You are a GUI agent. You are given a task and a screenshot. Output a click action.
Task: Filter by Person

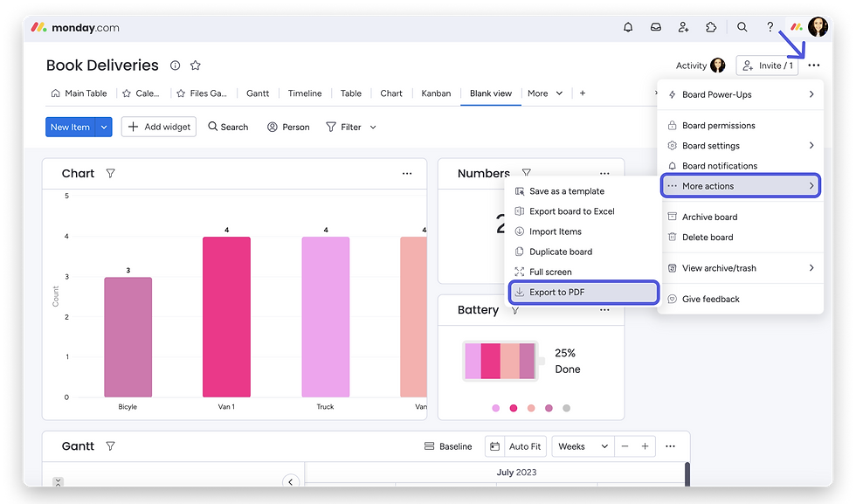(x=288, y=128)
